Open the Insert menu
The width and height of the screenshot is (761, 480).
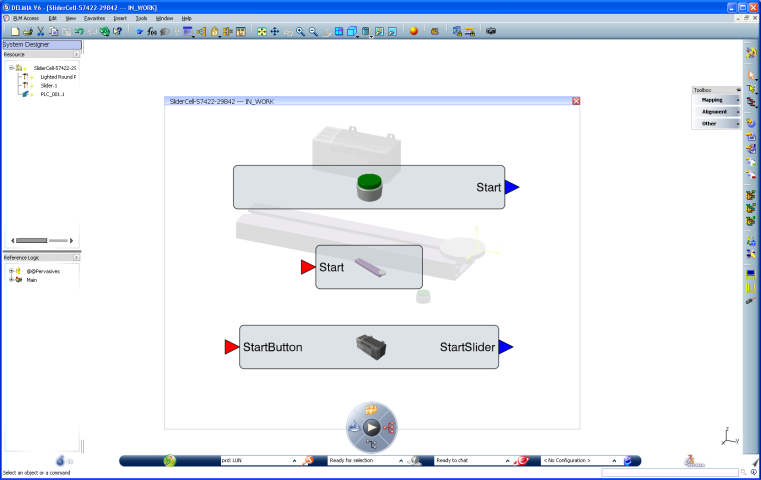(x=120, y=18)
